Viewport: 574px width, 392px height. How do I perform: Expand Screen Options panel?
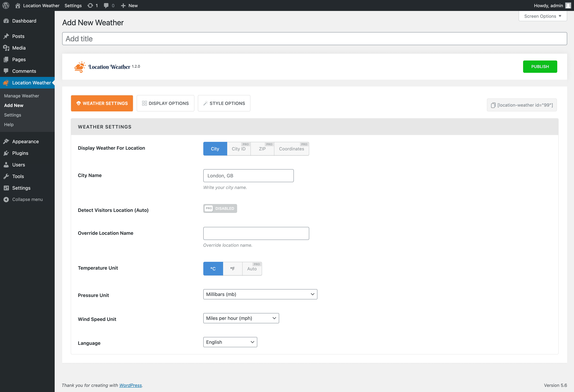(x=543, y=16)
